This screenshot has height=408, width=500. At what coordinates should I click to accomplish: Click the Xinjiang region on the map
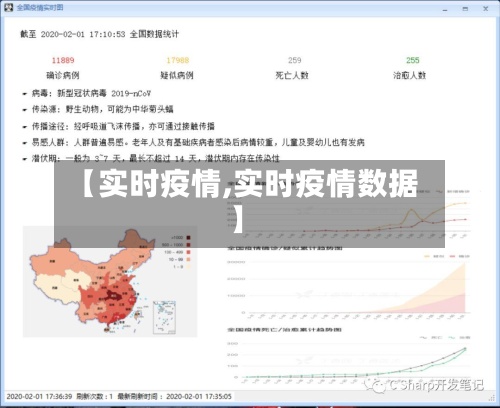click(53, 262)
